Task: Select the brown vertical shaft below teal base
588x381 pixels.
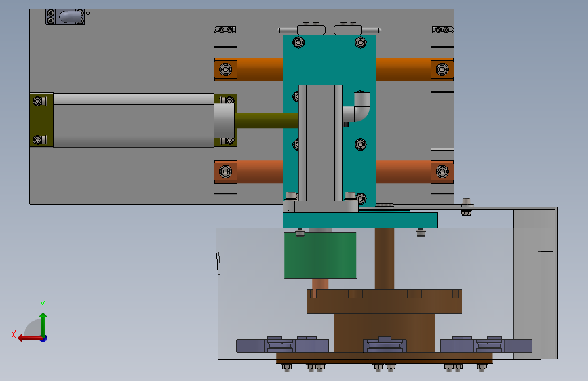Action: pos(385,259)
